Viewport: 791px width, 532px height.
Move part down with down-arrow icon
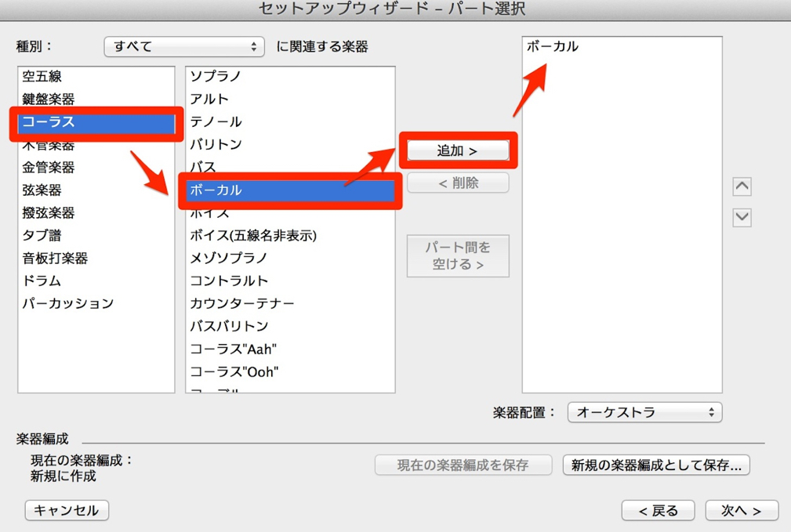[x=742, y=217]
